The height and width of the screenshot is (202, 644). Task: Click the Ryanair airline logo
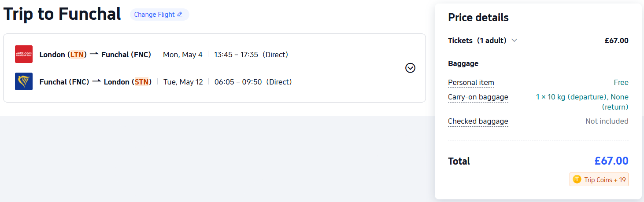24,81
